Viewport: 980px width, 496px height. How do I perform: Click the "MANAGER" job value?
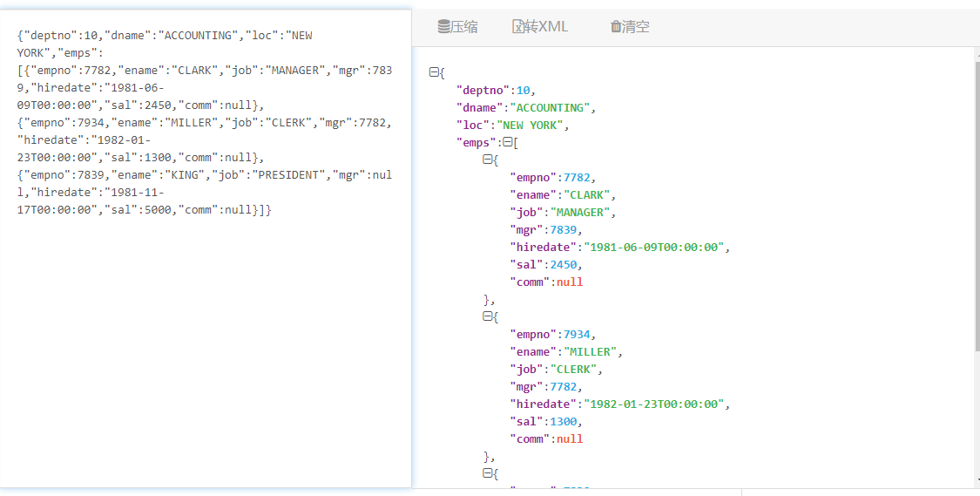(x=581, y=213)
